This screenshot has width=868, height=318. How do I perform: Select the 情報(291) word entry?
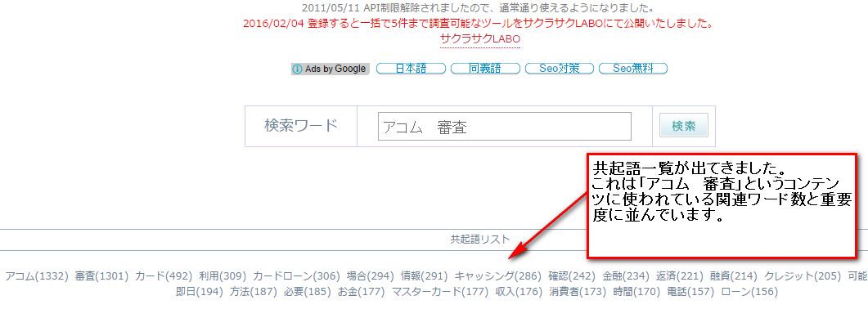pyautogui.click(x=425, y=276)
